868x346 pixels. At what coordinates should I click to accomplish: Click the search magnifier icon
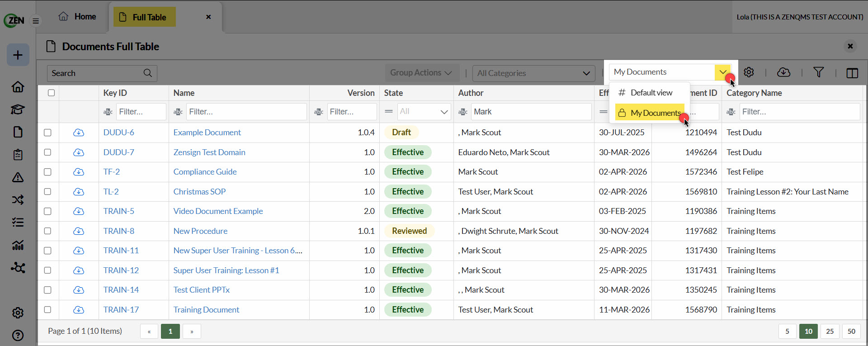tap(147, 73)
